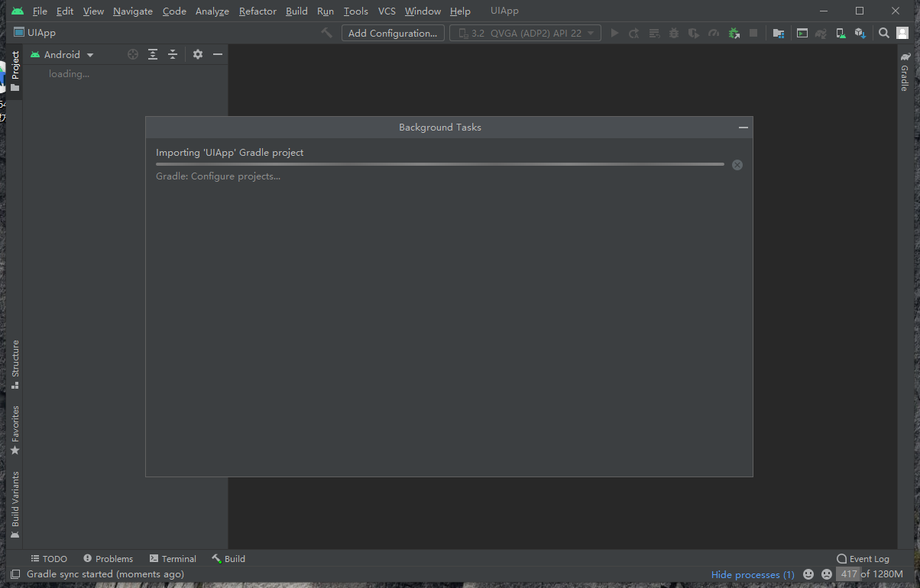Open the AVD Manager icon

pyautogui.click(x=840, y=33)
